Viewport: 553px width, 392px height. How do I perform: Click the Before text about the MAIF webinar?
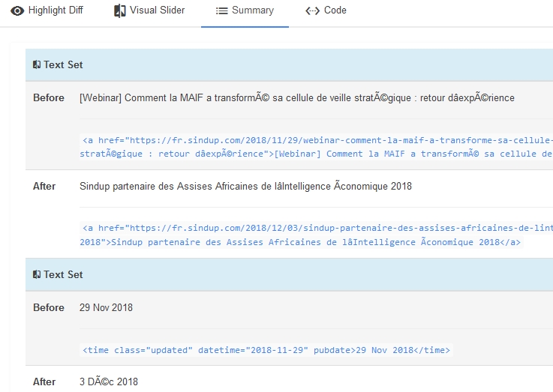point(297,98)
